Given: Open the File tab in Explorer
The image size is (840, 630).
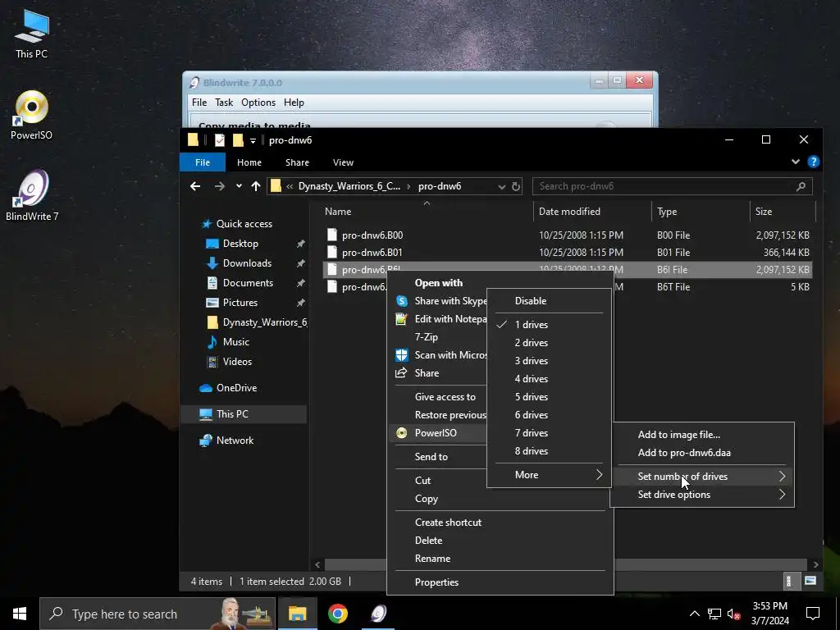Looking at the screenshot, I should tap(203, 162).
